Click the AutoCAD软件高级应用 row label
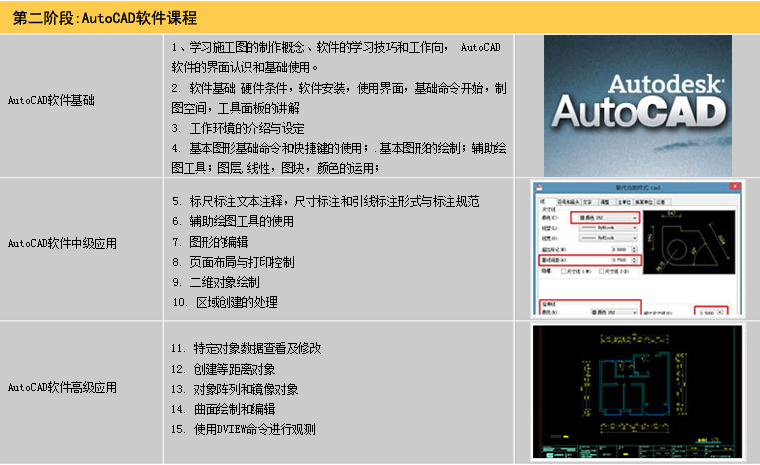 pyautogui.click(x=62, y=387)
